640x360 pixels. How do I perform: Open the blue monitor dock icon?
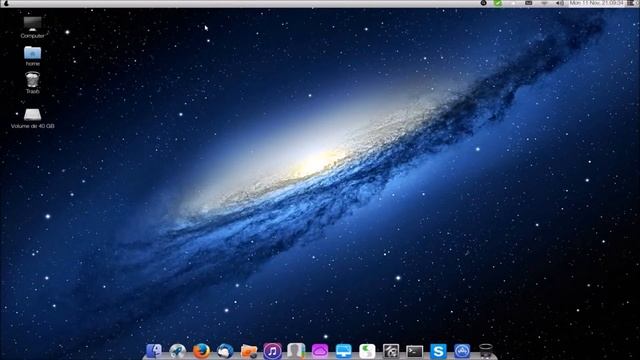click(x=343, y=351)
